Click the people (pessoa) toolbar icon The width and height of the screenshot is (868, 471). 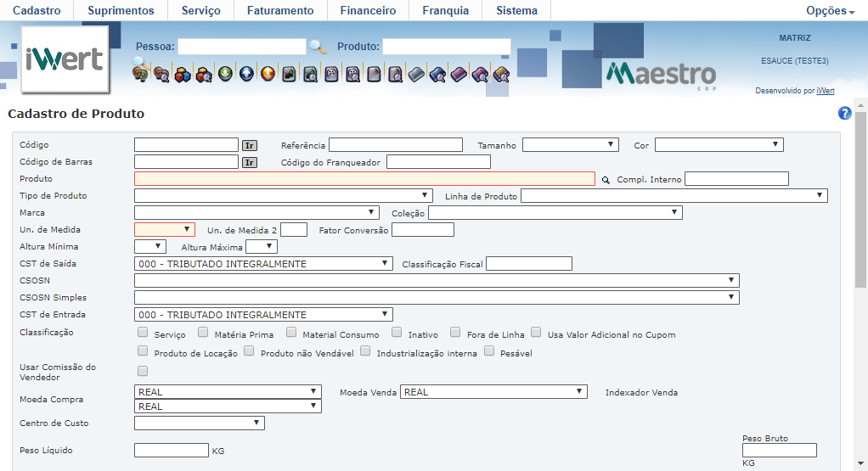coord(141,74)
